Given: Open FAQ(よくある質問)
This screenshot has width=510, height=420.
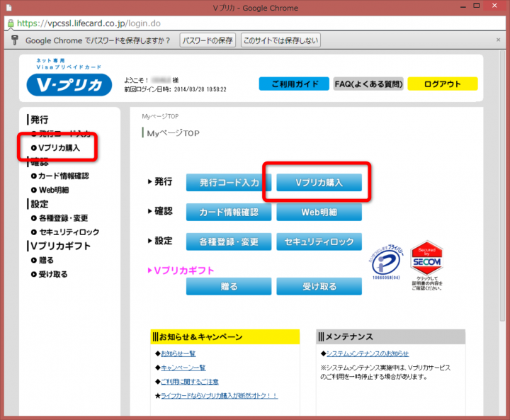Looking at the screenshot, I should click(368, 84).
